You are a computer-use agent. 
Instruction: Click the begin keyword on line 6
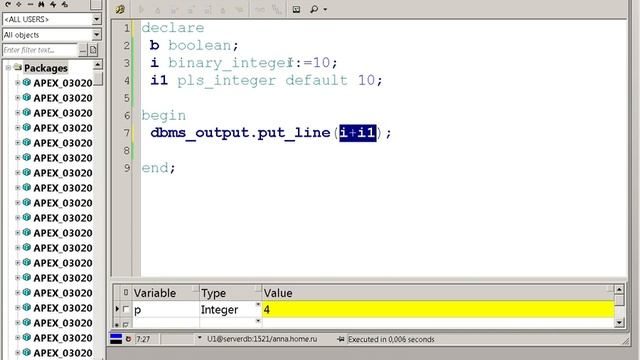(163, 116)
